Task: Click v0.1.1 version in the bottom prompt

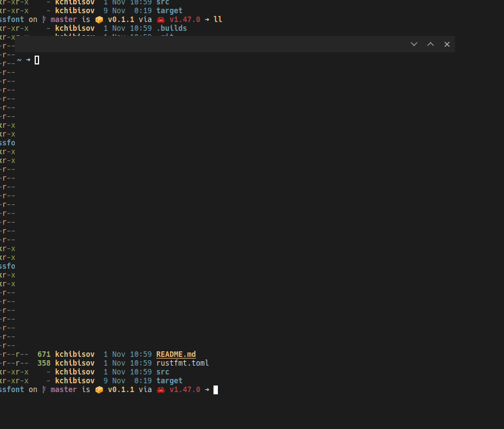Action: 121,389
